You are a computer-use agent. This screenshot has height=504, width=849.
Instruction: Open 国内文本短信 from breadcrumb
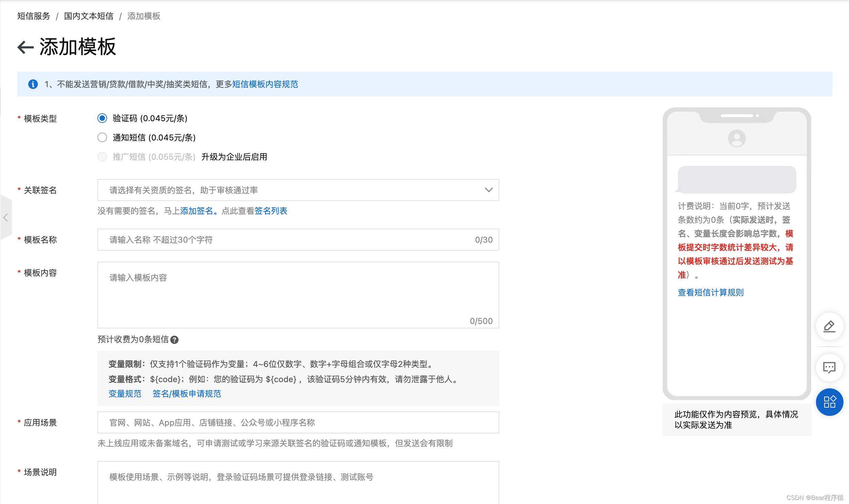point(88,16)
